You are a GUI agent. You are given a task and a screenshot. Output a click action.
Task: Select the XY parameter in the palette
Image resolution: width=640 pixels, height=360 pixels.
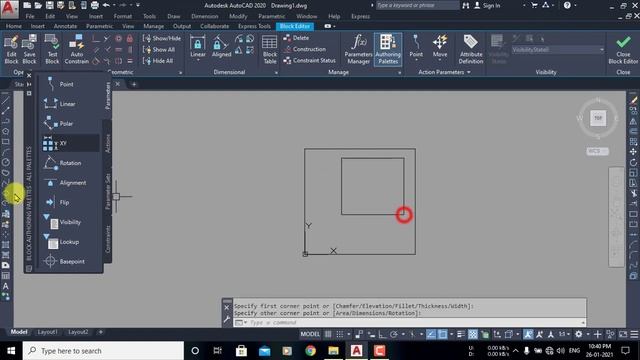pyautogui.click(x=70, y=143)
